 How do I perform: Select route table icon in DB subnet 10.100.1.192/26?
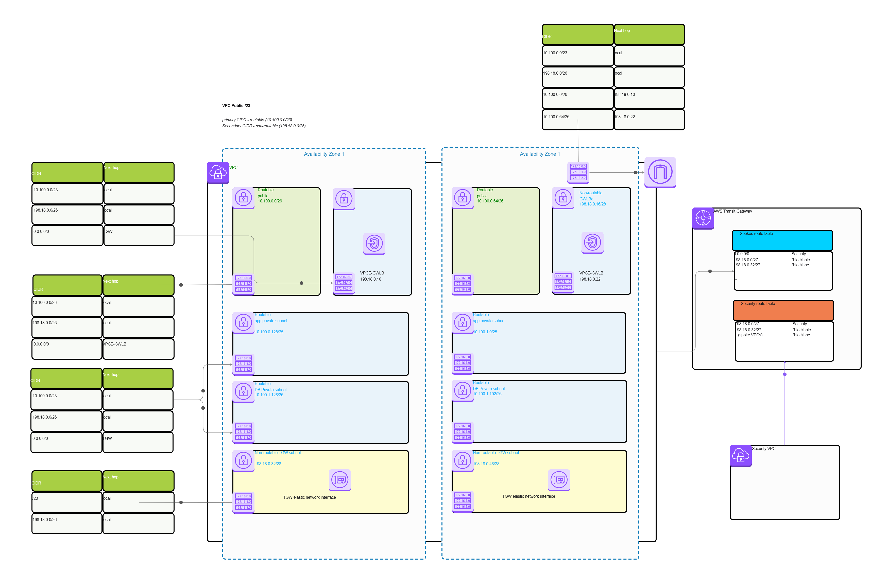point(462,432)
